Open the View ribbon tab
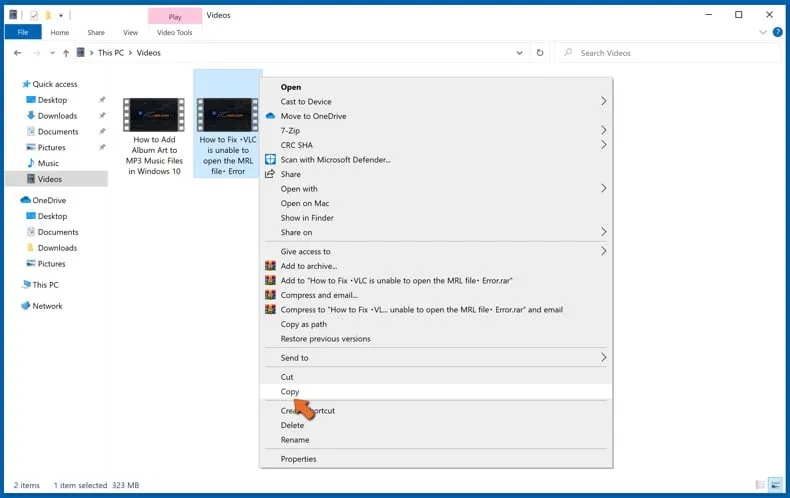Image resolution: width=790 pixels, height=498 pixels. click(x=130, y=32)
